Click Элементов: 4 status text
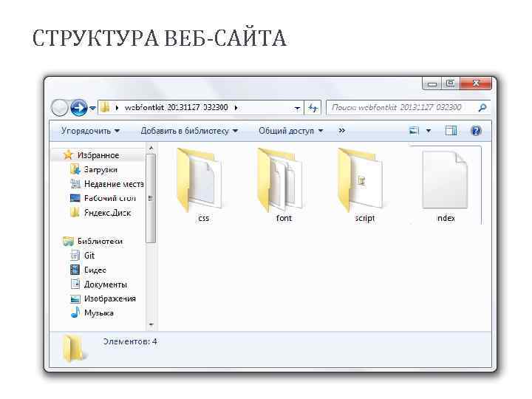Screen dimensions: 532x399 [130, 341]
